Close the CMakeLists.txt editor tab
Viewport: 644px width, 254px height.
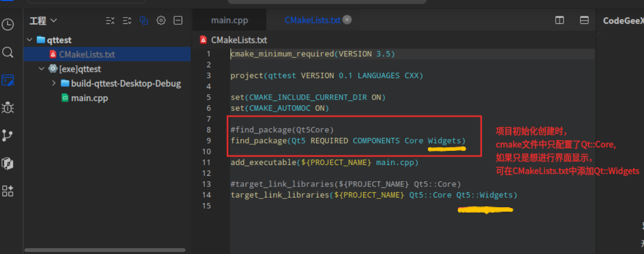(x=347, y=20)
